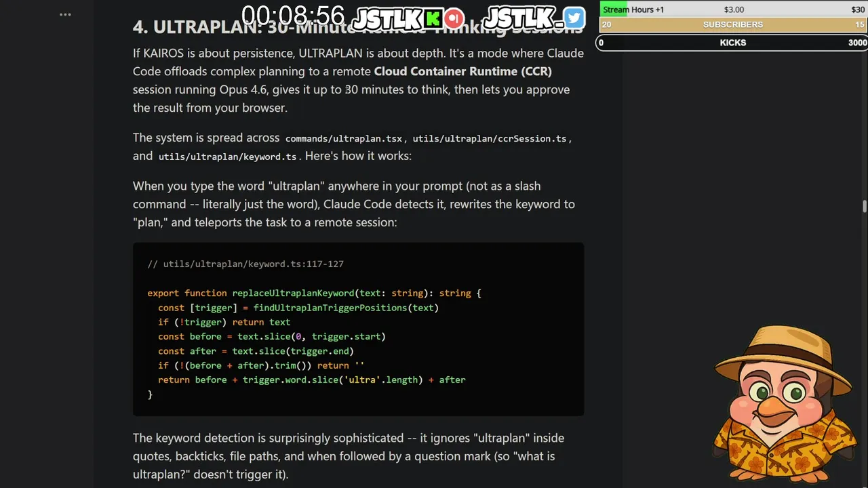Image resolution: width=868 pixels, height=488 pixels.
Task: Click the page vertical scrollbar thumb
Action: [865, 207]
